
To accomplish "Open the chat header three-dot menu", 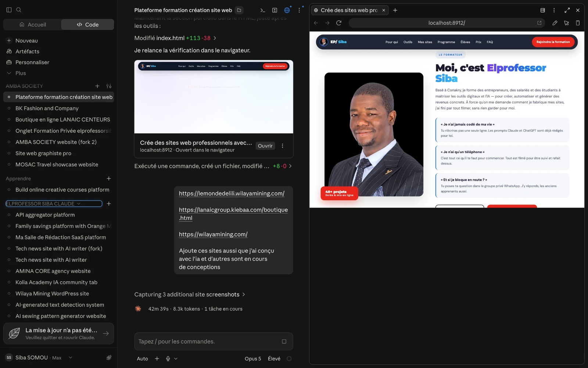I will coord(299,10).
